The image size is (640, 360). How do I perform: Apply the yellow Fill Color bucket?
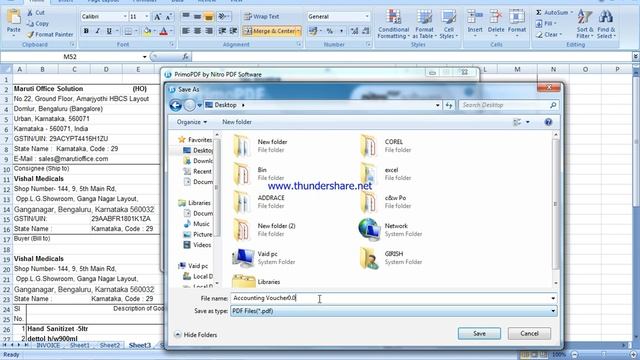pyautogui.click(x=147, y=31)
